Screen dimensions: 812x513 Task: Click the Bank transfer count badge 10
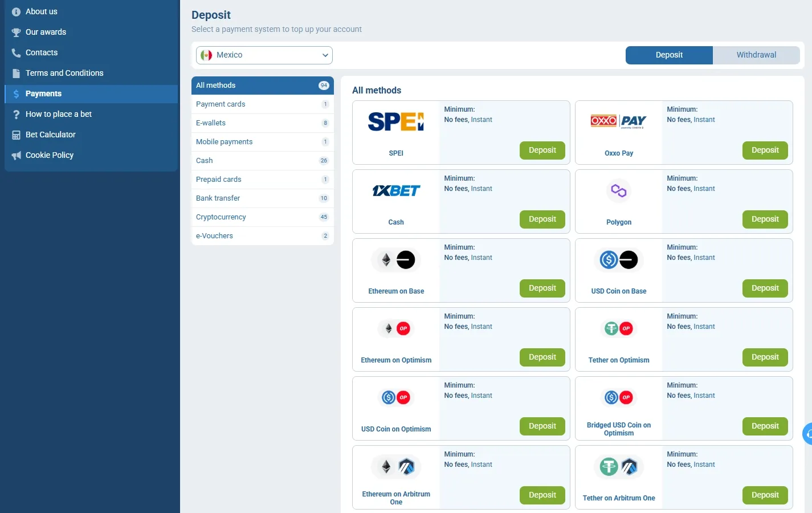324,198
